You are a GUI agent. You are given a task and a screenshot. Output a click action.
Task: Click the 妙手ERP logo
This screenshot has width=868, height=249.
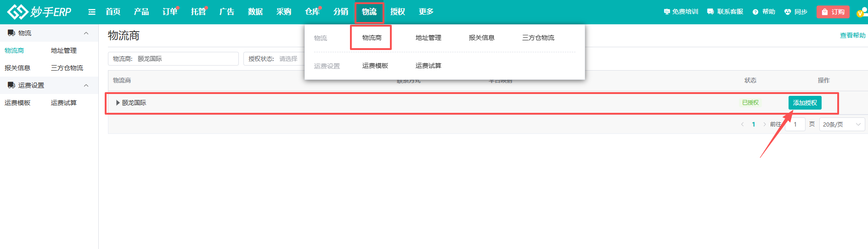[39, 12]
